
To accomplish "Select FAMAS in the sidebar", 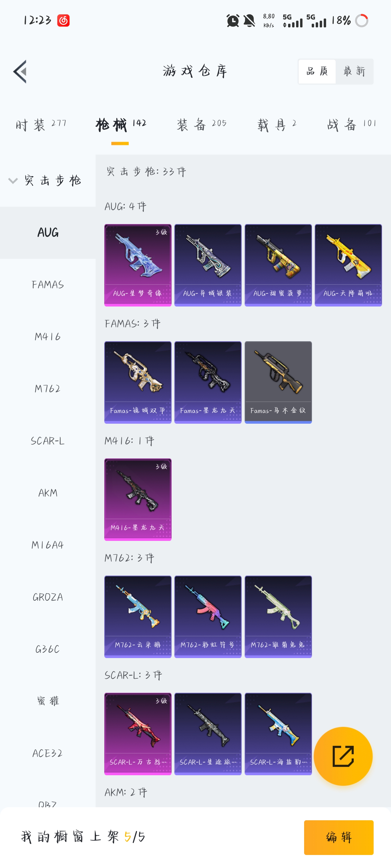I will tap(48, 285).
